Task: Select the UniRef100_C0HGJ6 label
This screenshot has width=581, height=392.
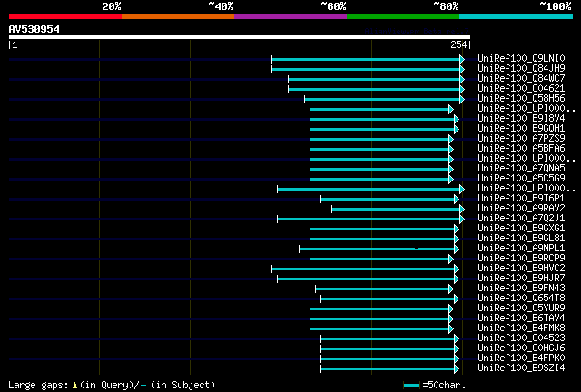Action: pos(521,348)
